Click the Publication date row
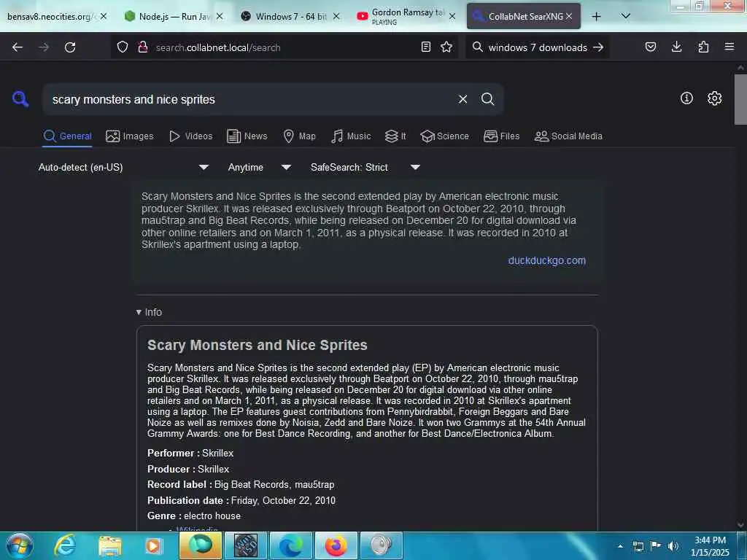 [x=241, y=500]
